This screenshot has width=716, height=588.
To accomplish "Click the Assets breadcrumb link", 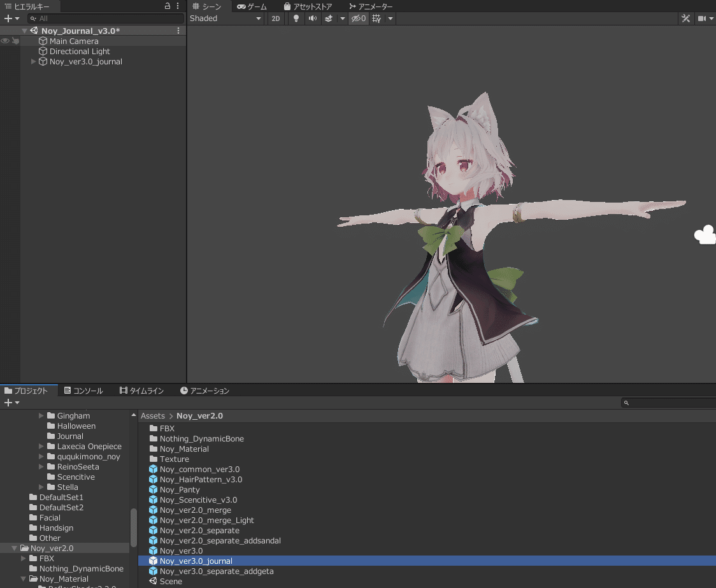I will (152, 416).
